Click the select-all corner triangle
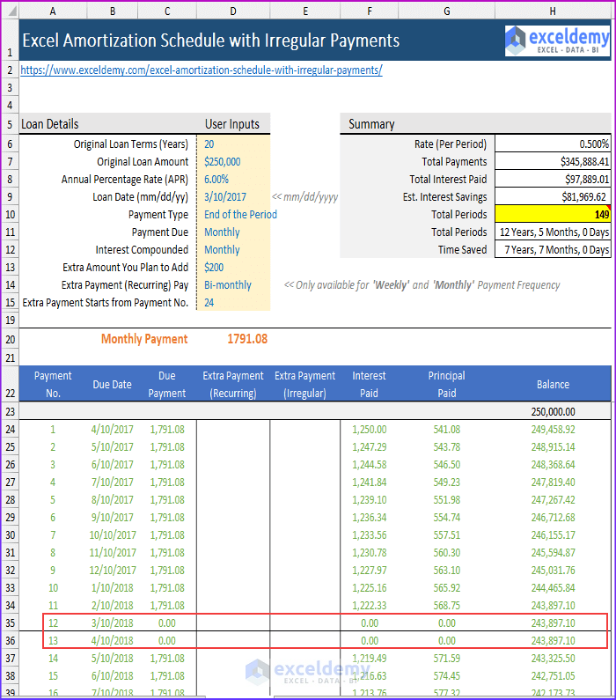 pos(11,11)
